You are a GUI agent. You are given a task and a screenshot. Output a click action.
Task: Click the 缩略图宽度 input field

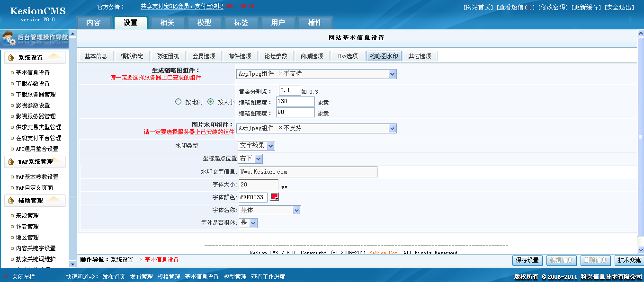click(295, 101)
